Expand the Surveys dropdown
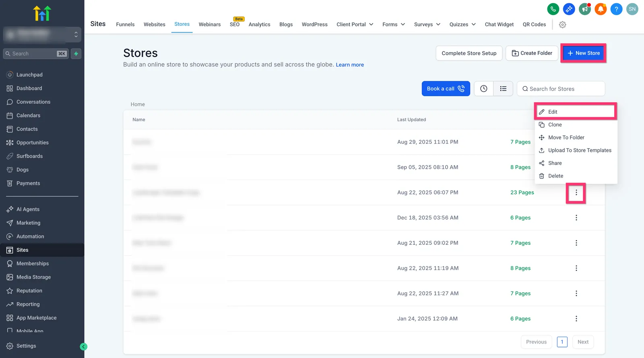Screen dimensions: 644x358 pos(427,25)
